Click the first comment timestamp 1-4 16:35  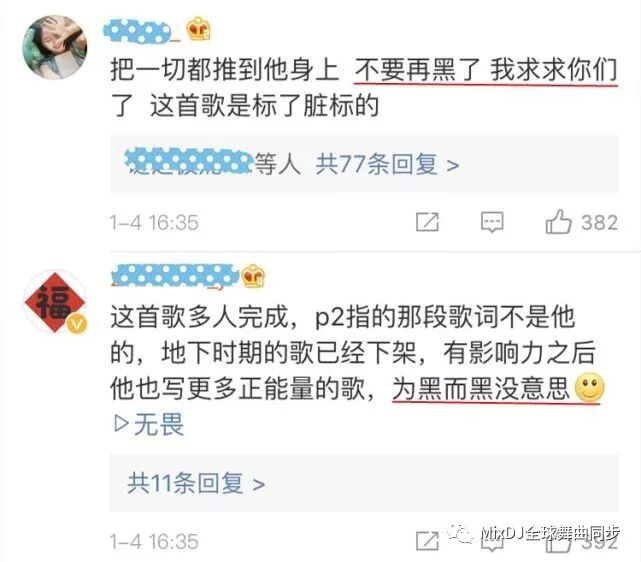tap(154, 223)
